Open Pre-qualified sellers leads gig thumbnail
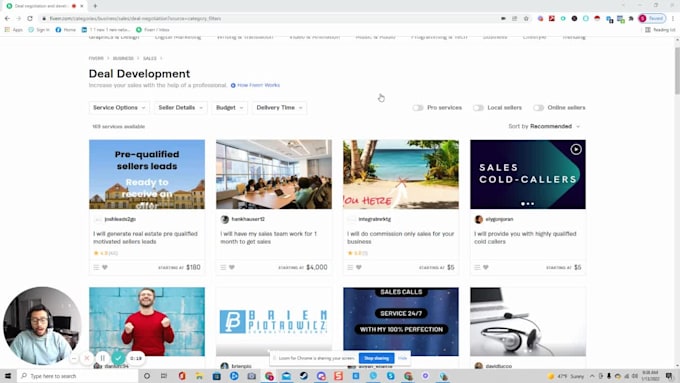The image size is (680, 383). (x=147, y=174)
